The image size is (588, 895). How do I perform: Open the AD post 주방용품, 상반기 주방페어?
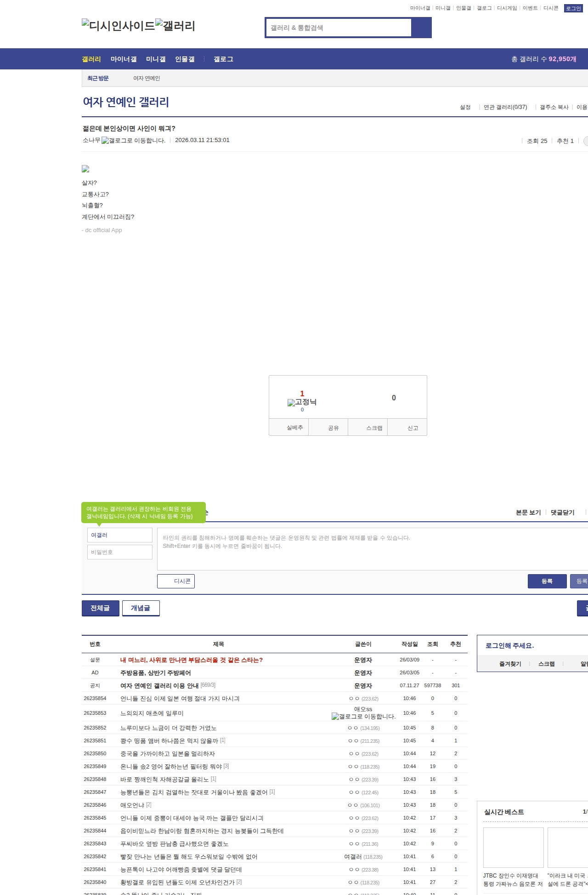(155, 673)
